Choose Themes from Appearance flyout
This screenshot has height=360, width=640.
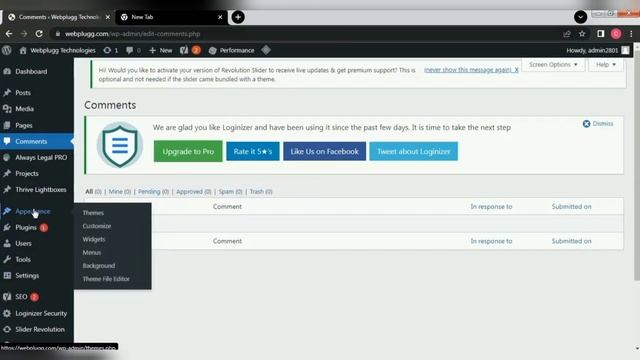click(x=93, y=213)
